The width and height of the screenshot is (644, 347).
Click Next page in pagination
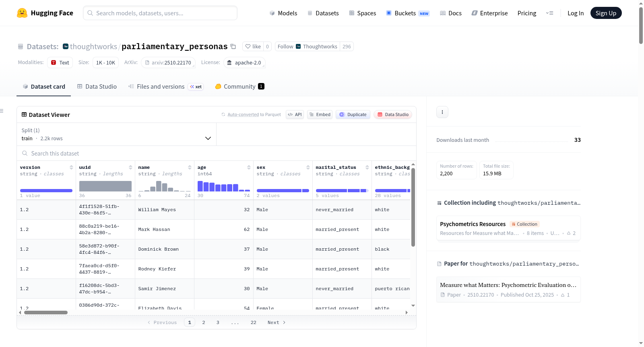click(277, 322)
